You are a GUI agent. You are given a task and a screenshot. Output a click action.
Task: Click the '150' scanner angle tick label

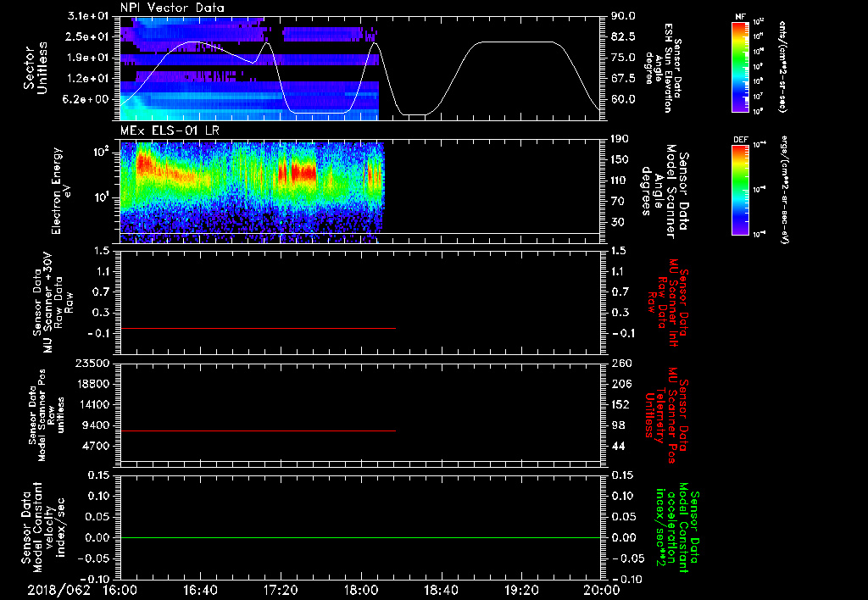pos(620,160)
